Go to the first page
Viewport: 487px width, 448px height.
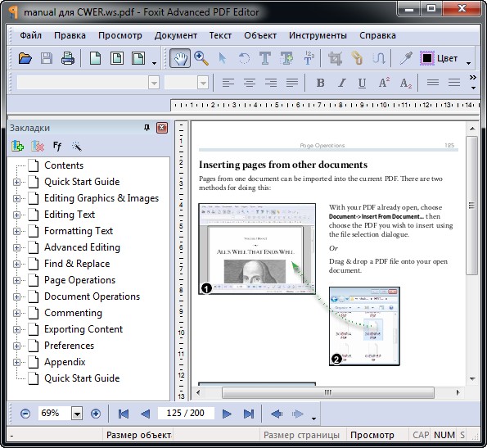[x=124, y=414]
